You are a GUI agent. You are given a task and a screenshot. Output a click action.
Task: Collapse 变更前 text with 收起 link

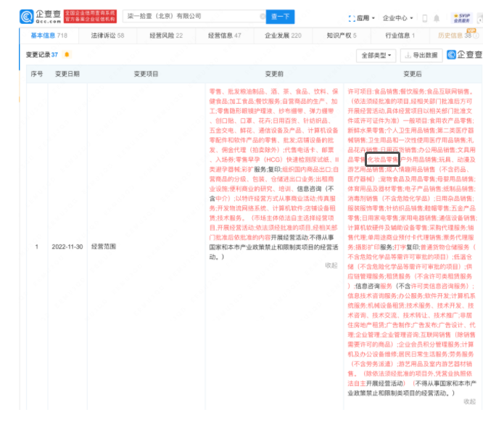pyautogui.click(x=331, y=266)
